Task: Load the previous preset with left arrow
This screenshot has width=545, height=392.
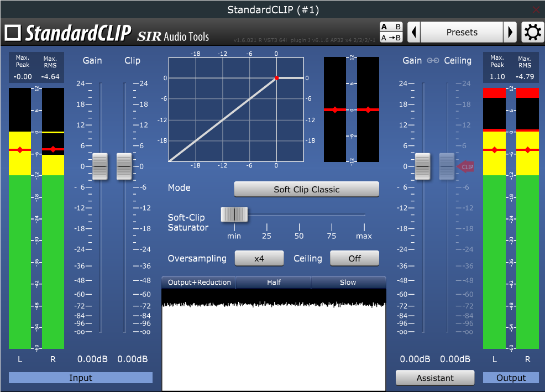Action: tap(413, 33)
